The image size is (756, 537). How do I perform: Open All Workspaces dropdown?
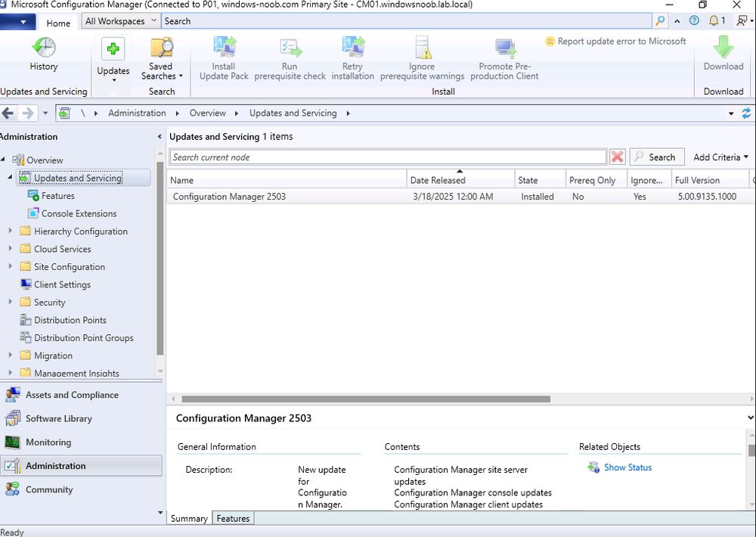tap(120, 21)
